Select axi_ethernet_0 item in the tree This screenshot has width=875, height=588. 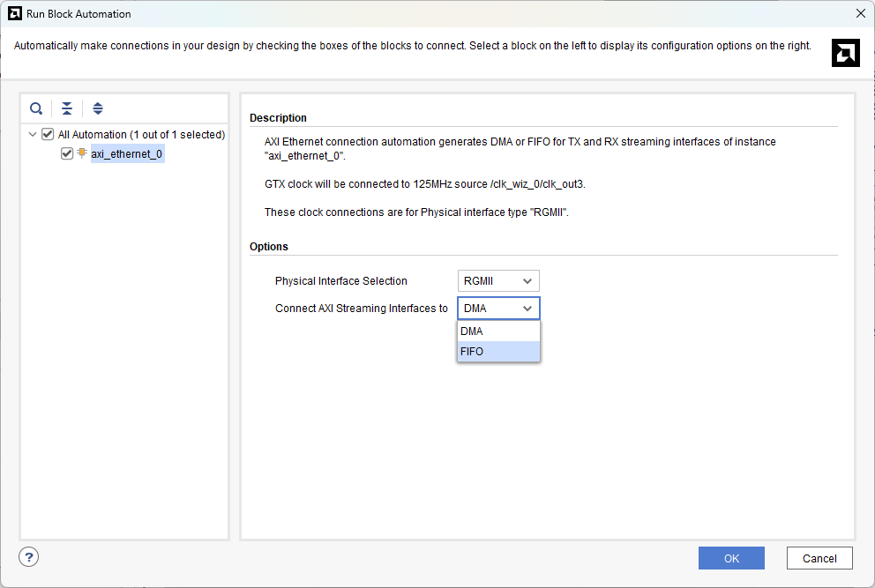pyautogui.click(x=127, y=154)
